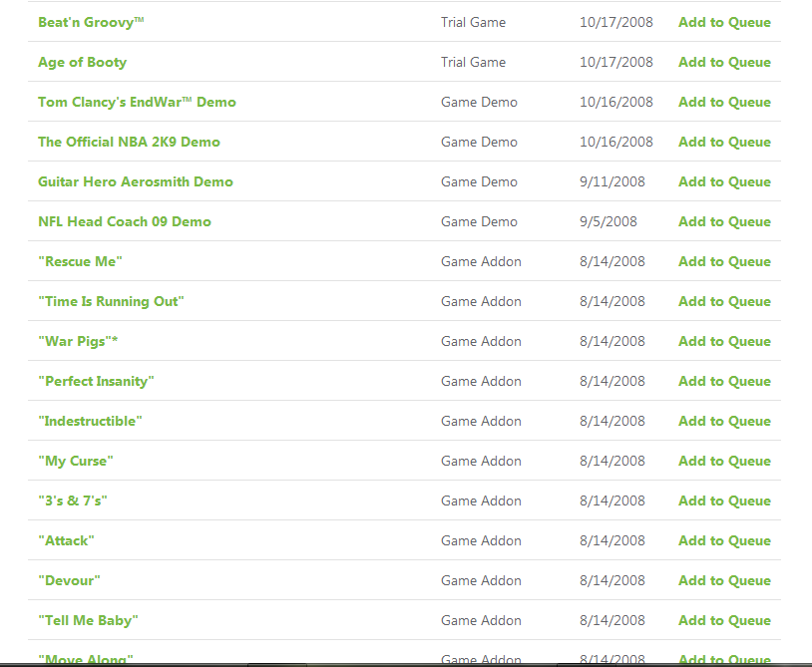Image resolution: width=812 pixels, height=667 pixels.
Task: Add NFL Head Coach 09 Demo to queue
Action: [724, 221]
